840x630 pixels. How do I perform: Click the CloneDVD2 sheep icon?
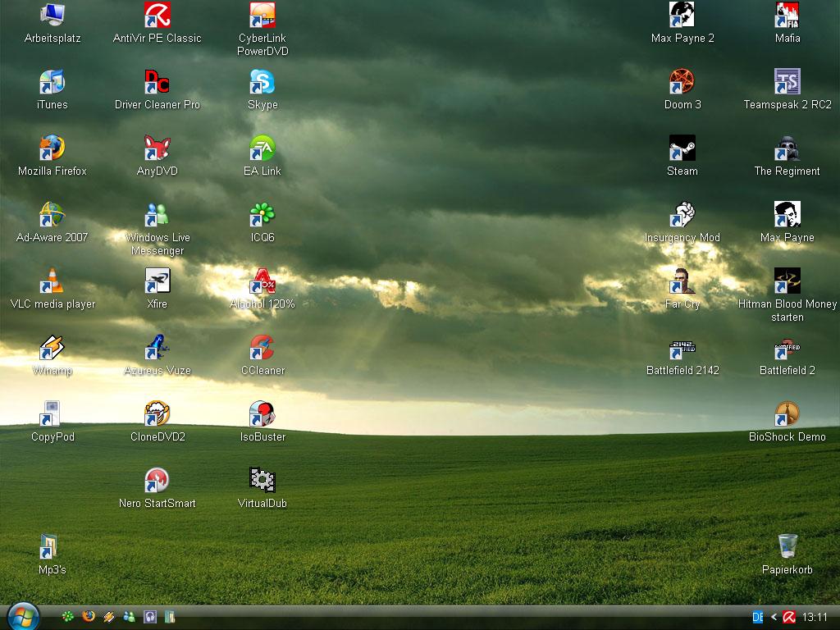(x=157, y=413)
